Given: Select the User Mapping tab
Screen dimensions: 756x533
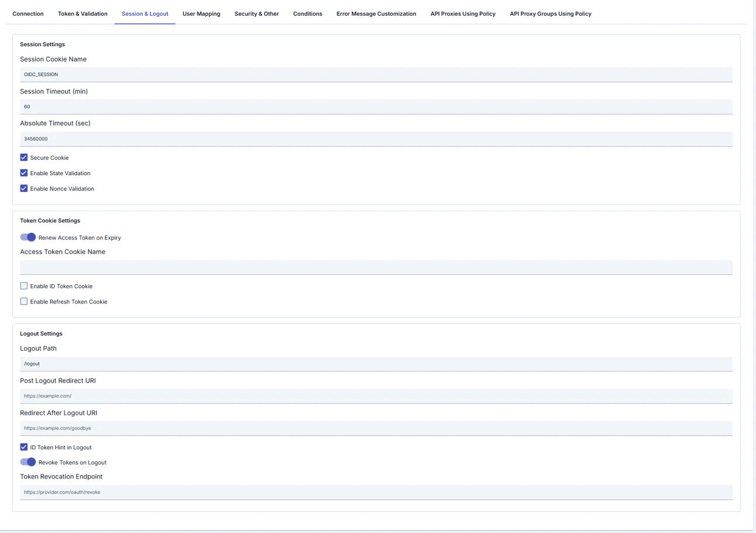Looking at the screenshot, I should (201, 13).
